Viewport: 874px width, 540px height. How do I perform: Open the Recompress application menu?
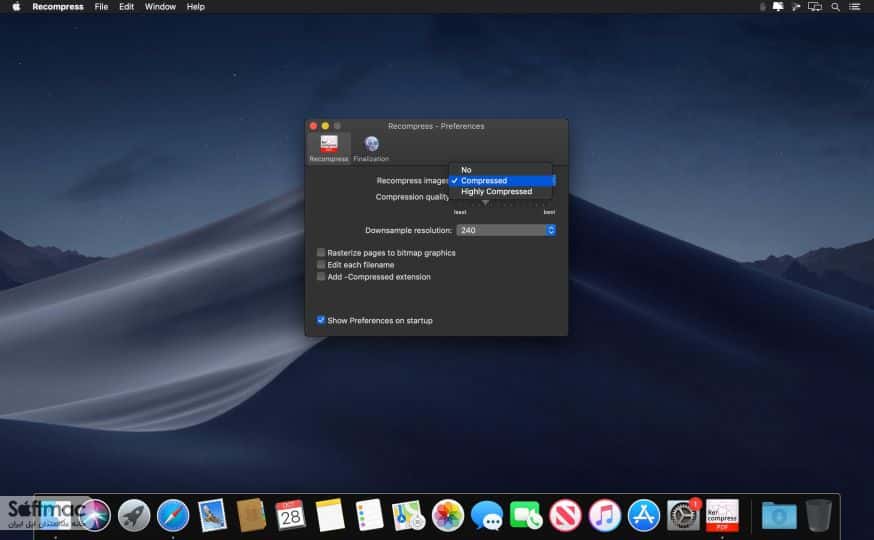58,7
